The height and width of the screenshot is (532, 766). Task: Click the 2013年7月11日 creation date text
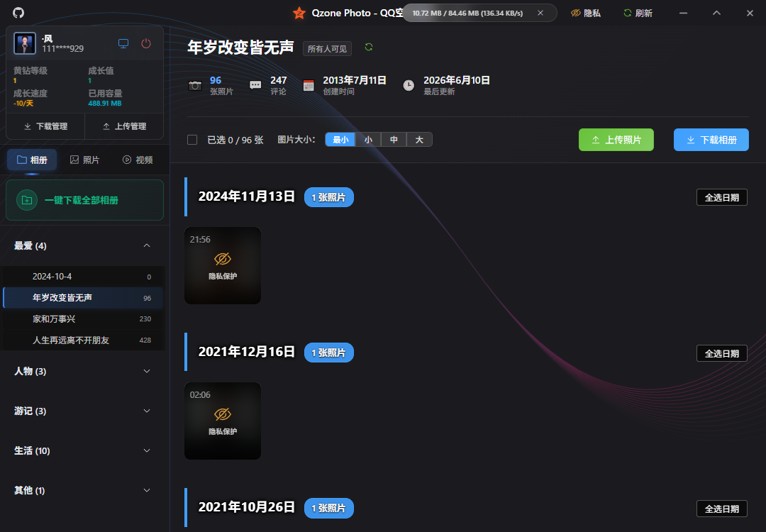(355, 80)
